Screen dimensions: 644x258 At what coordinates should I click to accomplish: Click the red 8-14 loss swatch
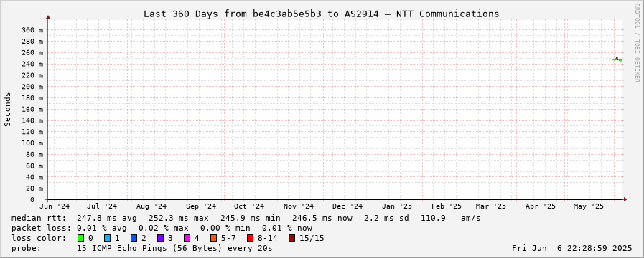250,238
